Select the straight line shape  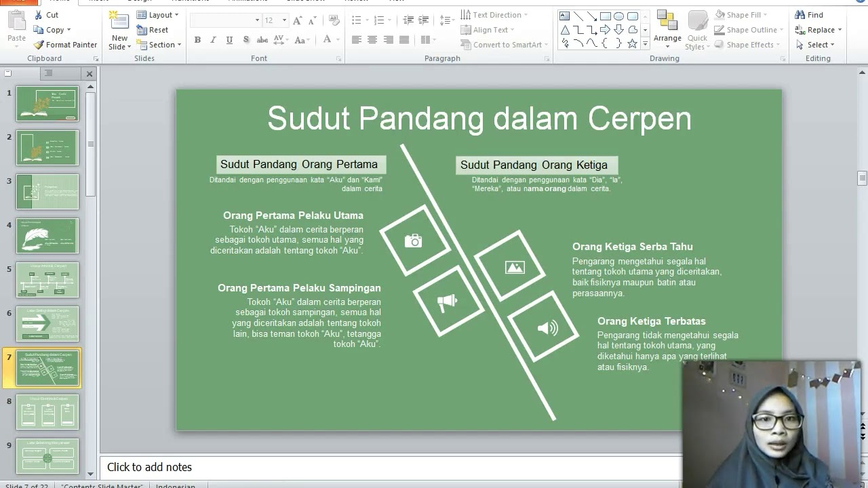(x=578, y=16)
